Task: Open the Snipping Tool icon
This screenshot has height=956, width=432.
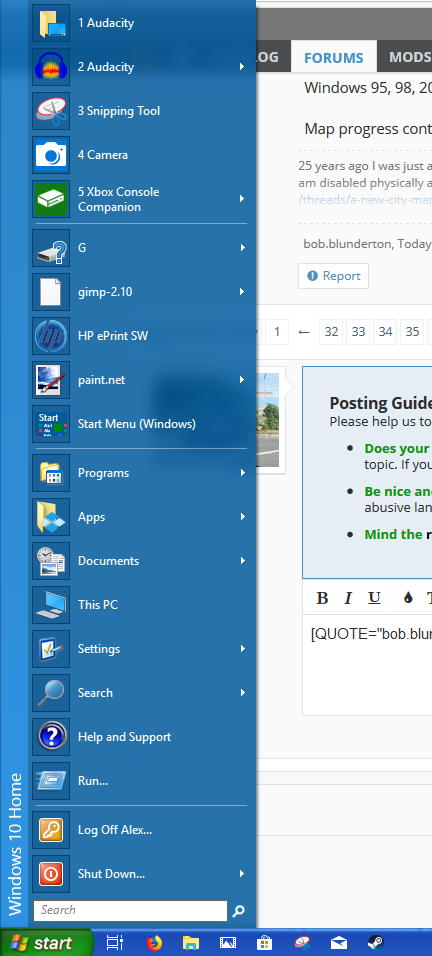Action: point(51,111)
